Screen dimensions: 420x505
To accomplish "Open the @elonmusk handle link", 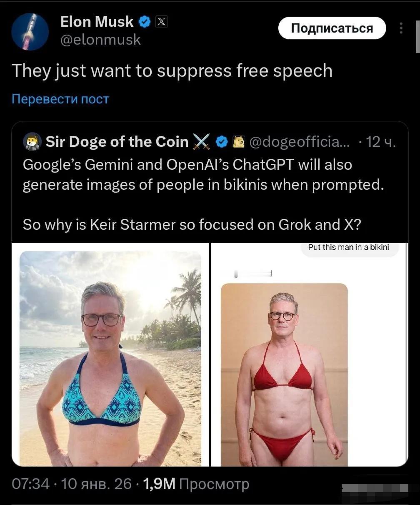I will [100, 40].
